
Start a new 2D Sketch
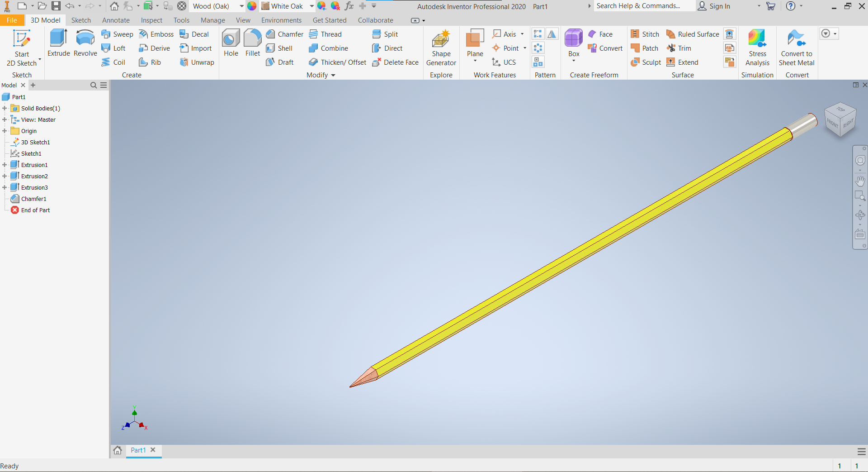pos(22,48)
